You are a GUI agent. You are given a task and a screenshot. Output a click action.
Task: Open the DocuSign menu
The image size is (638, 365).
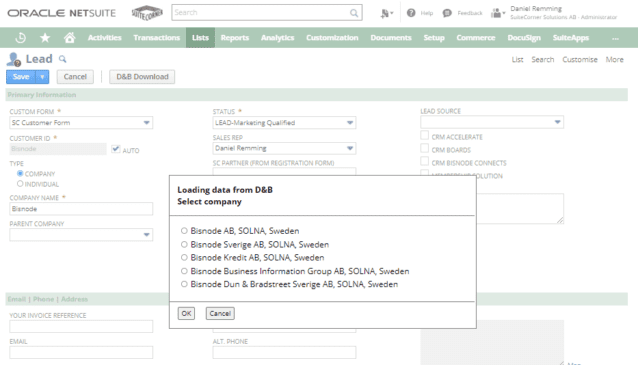point(524,38)
